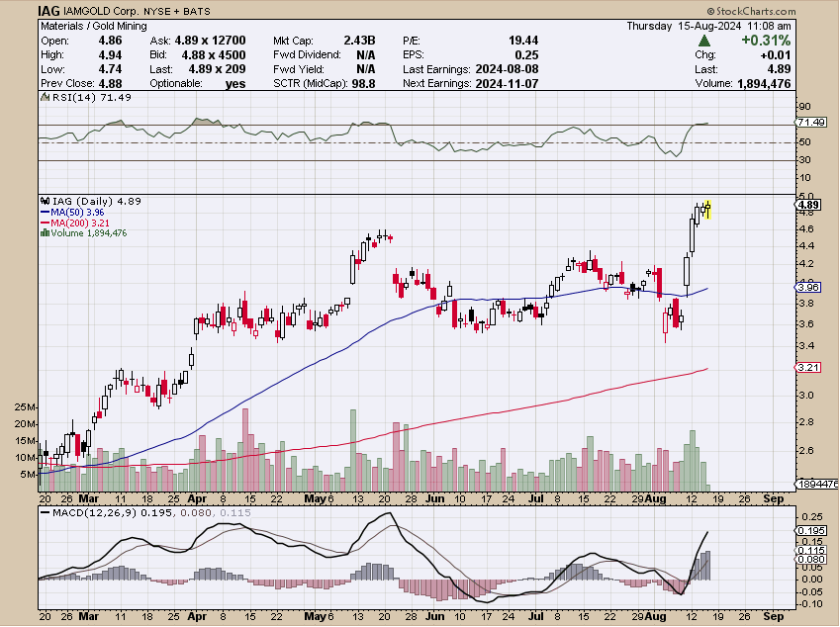Image resolution: width=840 pixels, height=627 pixels.
Task: Click the Fwd Yield N/A value
Action: point(365,69)
